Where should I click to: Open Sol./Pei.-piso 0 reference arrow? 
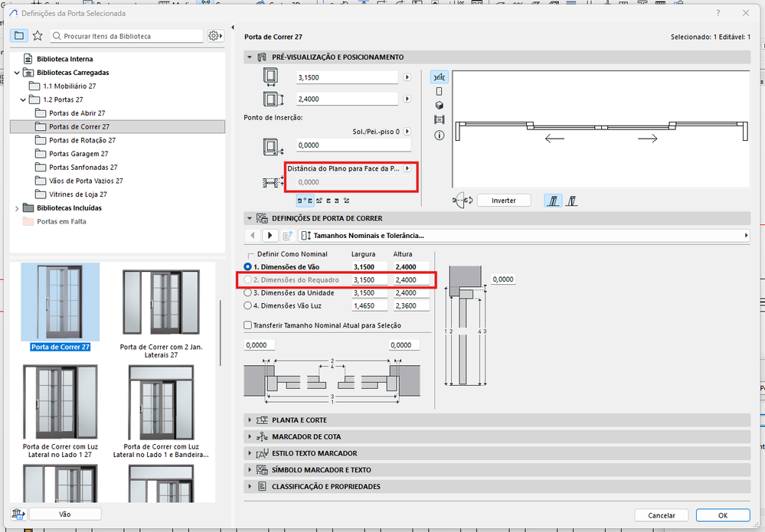point(407,131)
